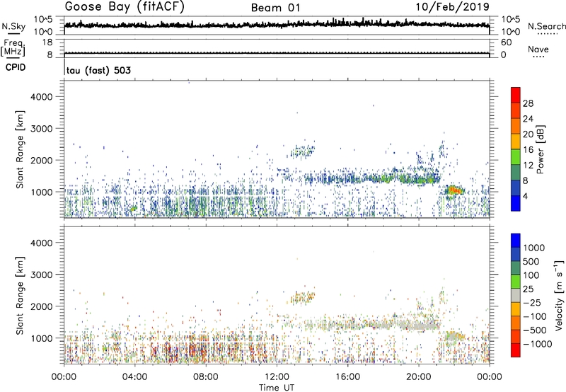566x392 pixels.
Task: Click the 'Goose Bay (fitACF)' title text
Action: (125, 6)
